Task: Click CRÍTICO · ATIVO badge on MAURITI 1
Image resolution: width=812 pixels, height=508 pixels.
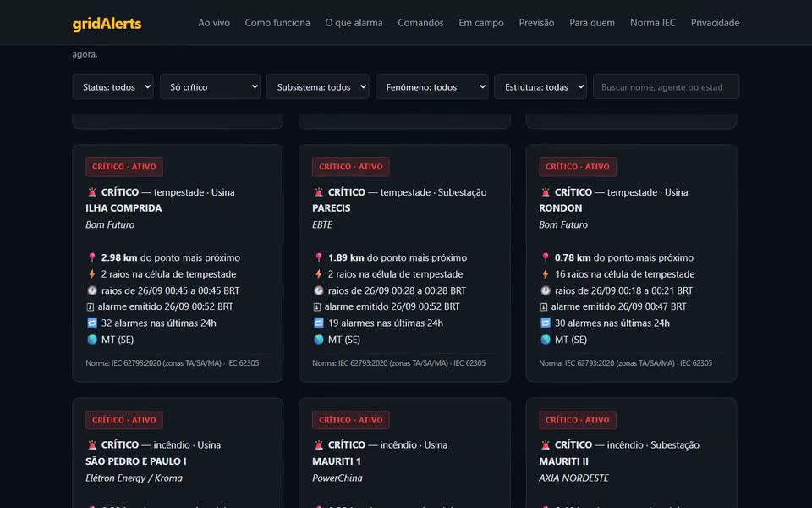Action: pos(350,420)
